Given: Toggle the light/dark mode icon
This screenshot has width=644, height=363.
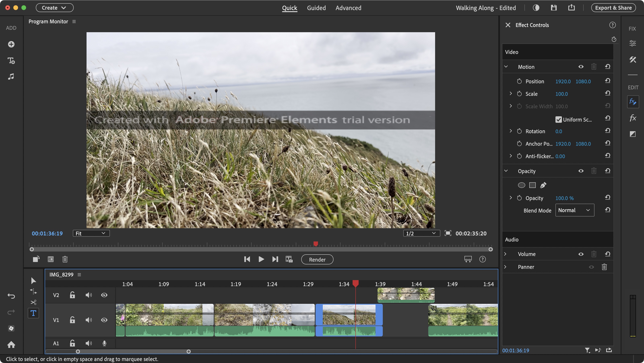Looking at the screenshot, I should (x=536, y=8).
